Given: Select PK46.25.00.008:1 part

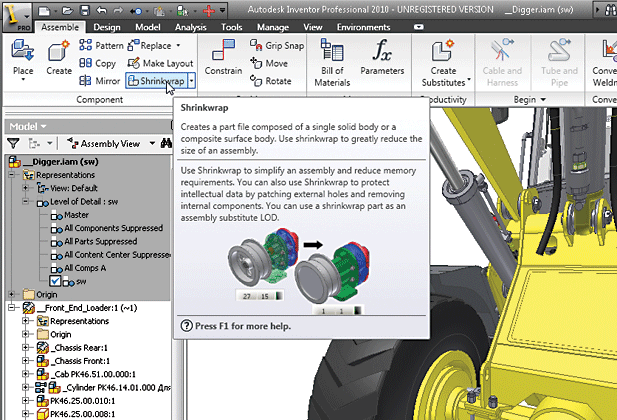Looking at the screenshot, I should tap(76, 414).
